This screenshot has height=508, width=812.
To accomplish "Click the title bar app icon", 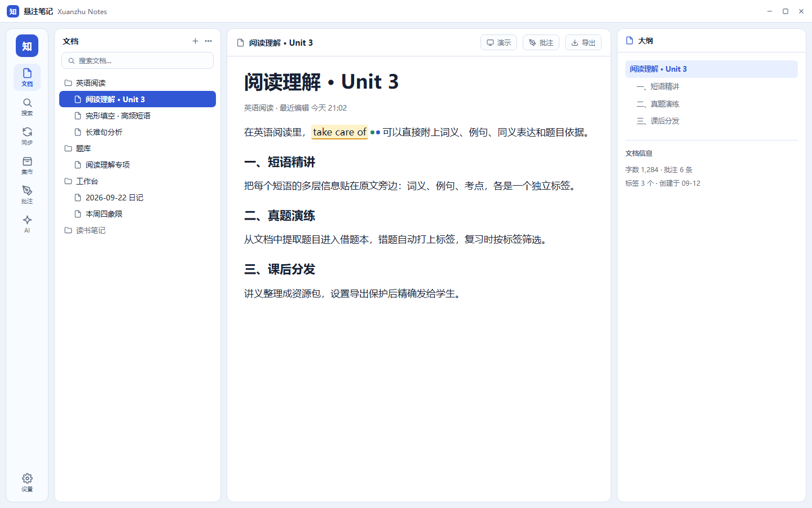I will tap(13, 11).
